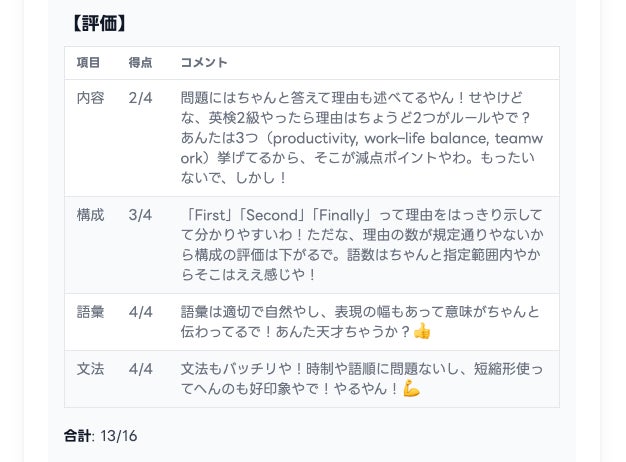Click the 4/4 score in 語彙 row
Viewport: 626px width, 462px height.
pyautogui.click(x=140, y=312)
